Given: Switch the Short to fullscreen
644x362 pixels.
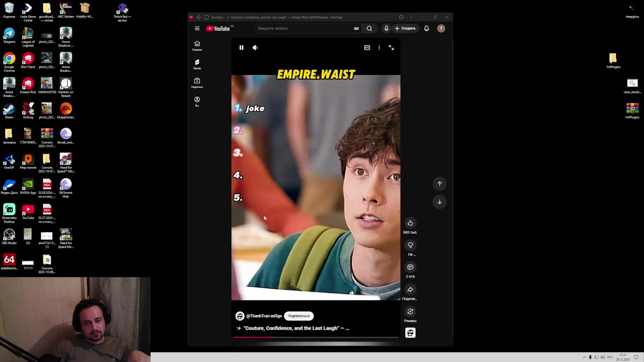Looking at the screenshot, I should point(391,48).
